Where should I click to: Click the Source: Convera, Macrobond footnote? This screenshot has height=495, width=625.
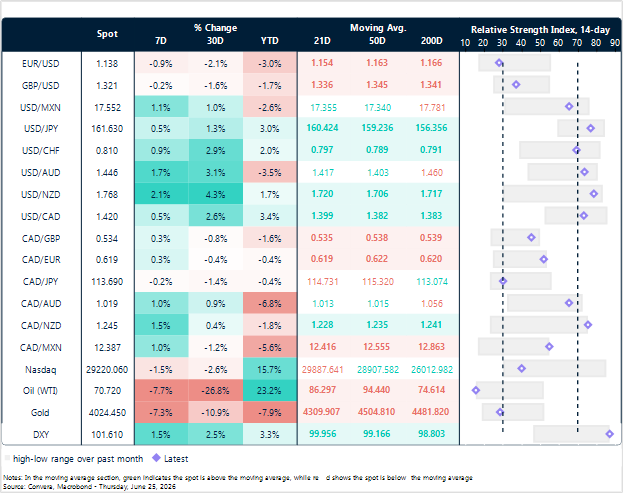(90, 487)
